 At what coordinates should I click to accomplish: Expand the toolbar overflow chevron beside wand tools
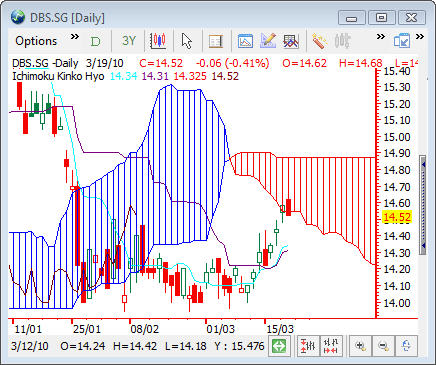(x=381, y=36)
